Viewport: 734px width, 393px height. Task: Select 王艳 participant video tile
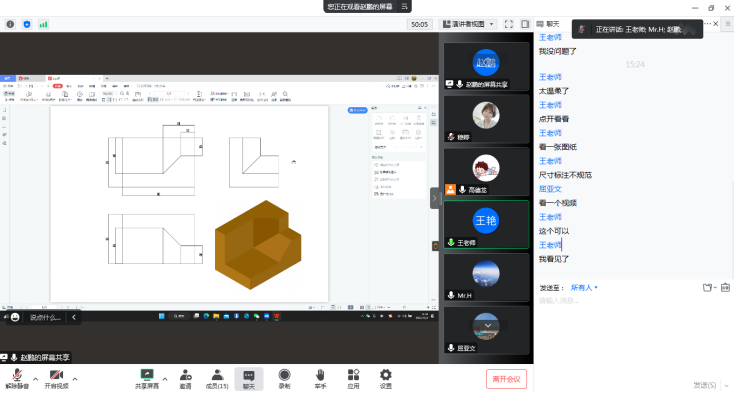coord(486,225)
